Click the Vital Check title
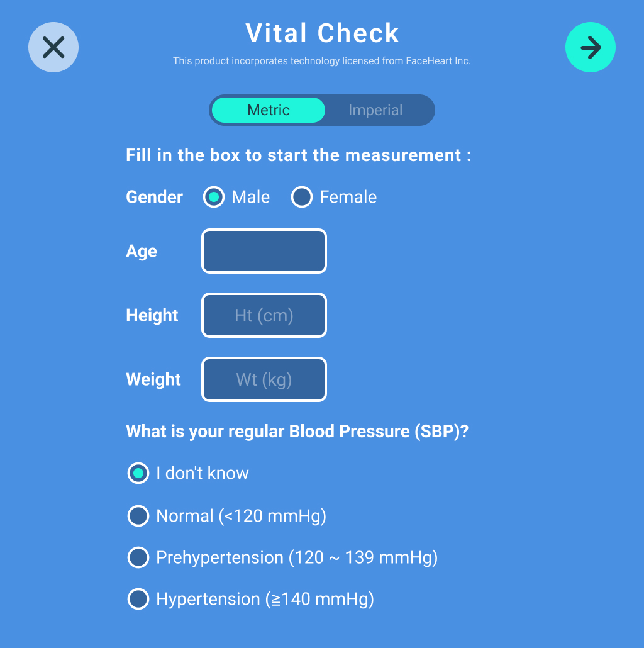This screenshot has width=644, height=648. (322, 33)
